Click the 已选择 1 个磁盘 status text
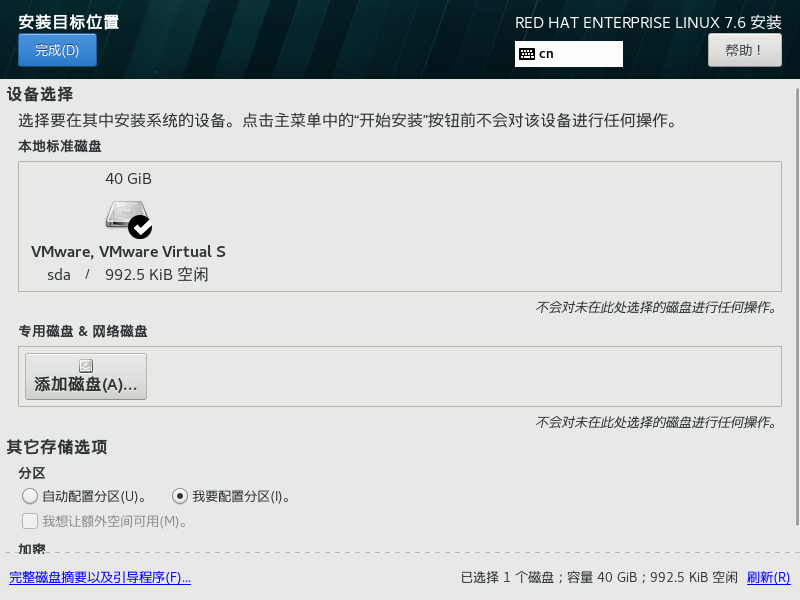The image size is (800, 600). pyautogui.click(x=507, y=578)
